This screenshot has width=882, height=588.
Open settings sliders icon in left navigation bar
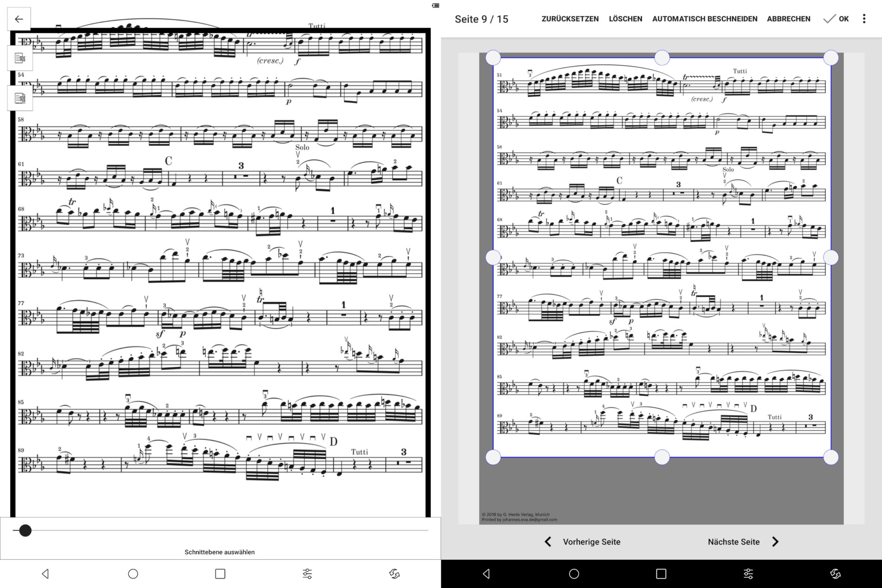(x=307, y=574)
